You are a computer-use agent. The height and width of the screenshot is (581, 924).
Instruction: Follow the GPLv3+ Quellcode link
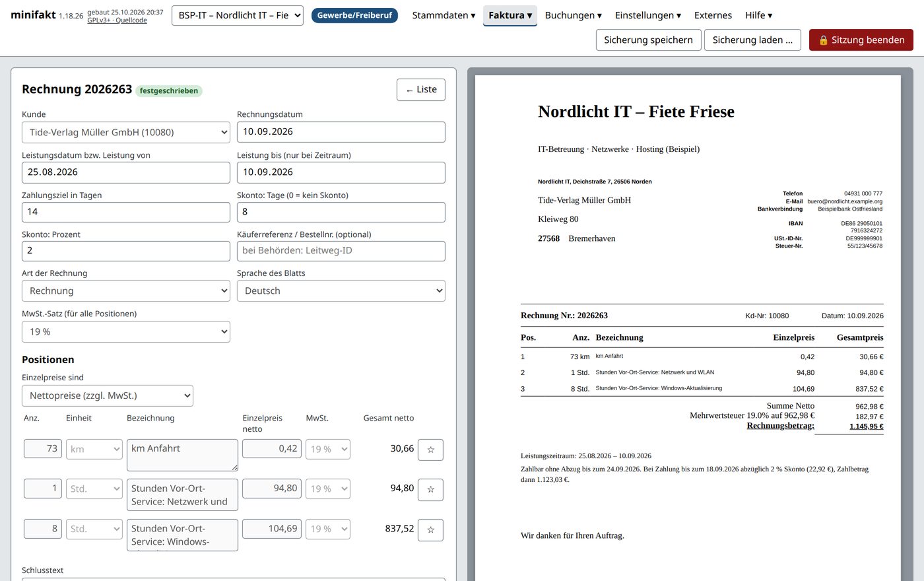117,20
